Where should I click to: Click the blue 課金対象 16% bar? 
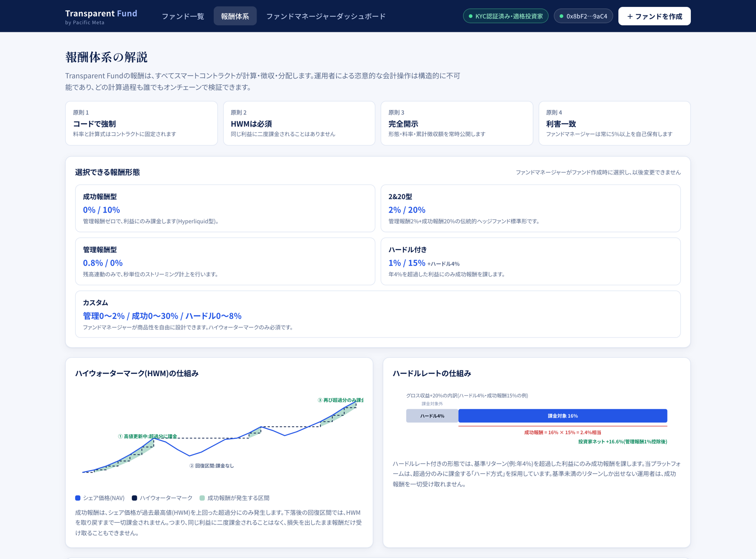(562, 416)
